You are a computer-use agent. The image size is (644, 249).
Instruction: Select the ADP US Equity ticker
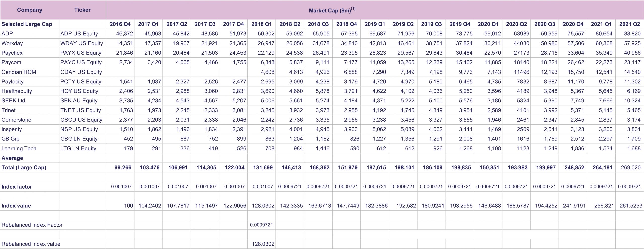tap(79, 34)
